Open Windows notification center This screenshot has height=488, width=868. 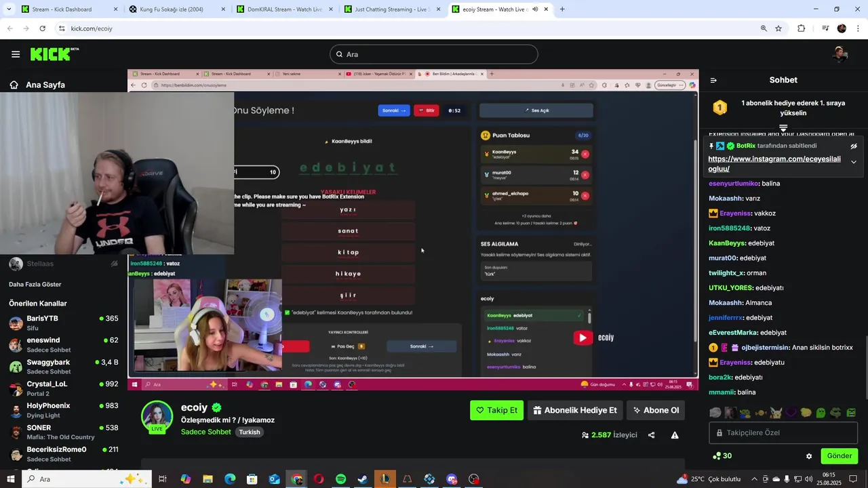[854, 479]
